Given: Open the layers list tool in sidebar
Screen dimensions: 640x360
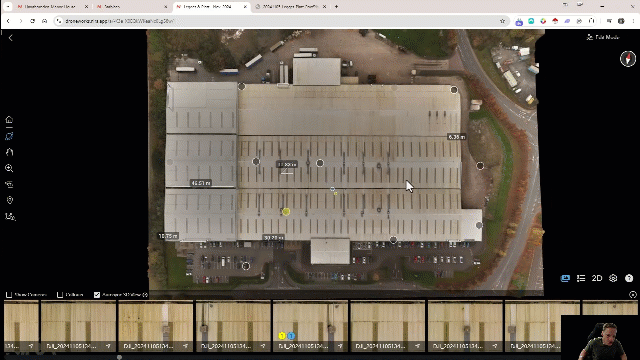Looking at the screenshot, I should [9, 184].
